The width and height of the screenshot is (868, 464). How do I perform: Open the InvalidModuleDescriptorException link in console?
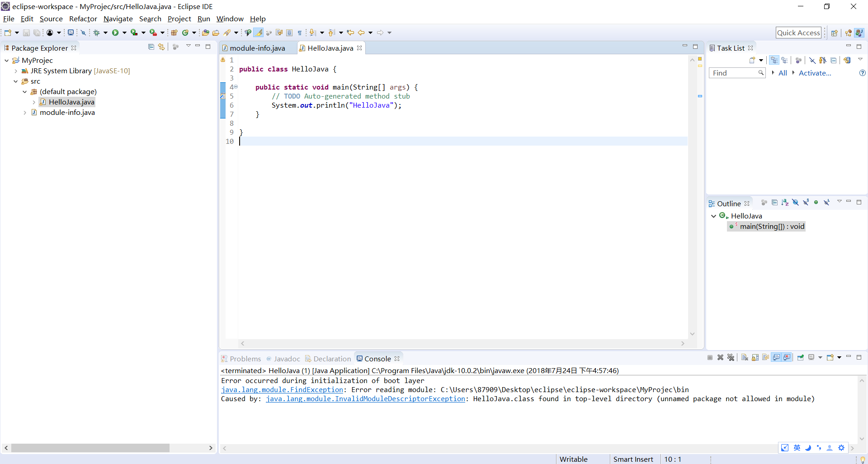365,399
